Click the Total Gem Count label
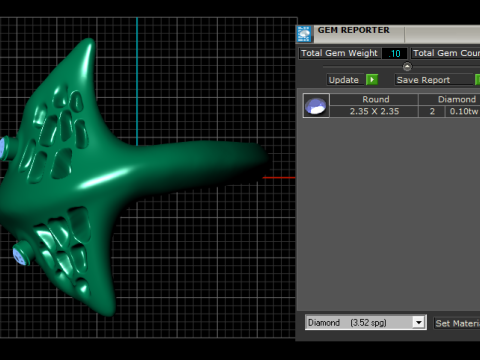The width and height of the screenshot is (480, 360). (x=446, y=53)
